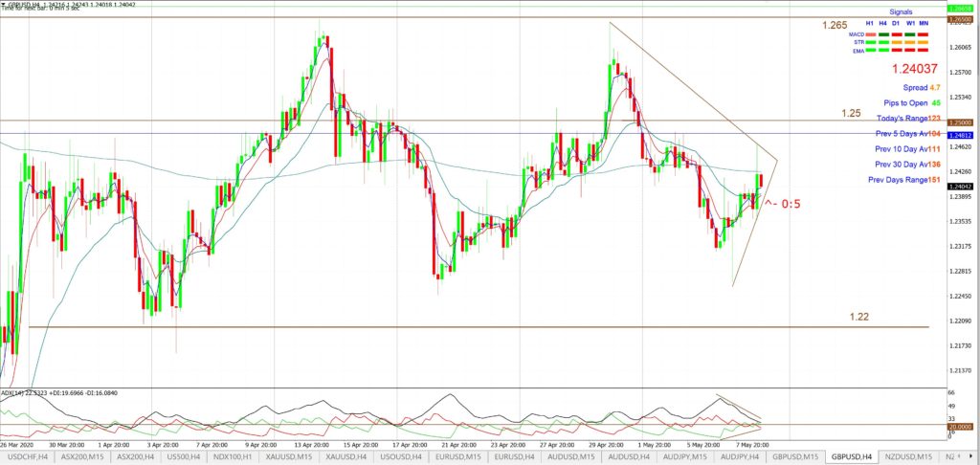
Task: Click the black current price tag 1.24042
Action: pos(959,187)
